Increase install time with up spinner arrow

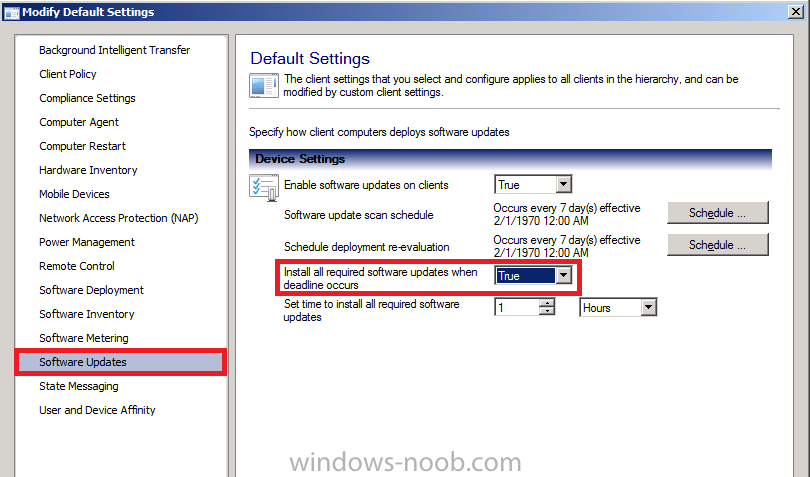pyautogui.click(x=547, y=303)
